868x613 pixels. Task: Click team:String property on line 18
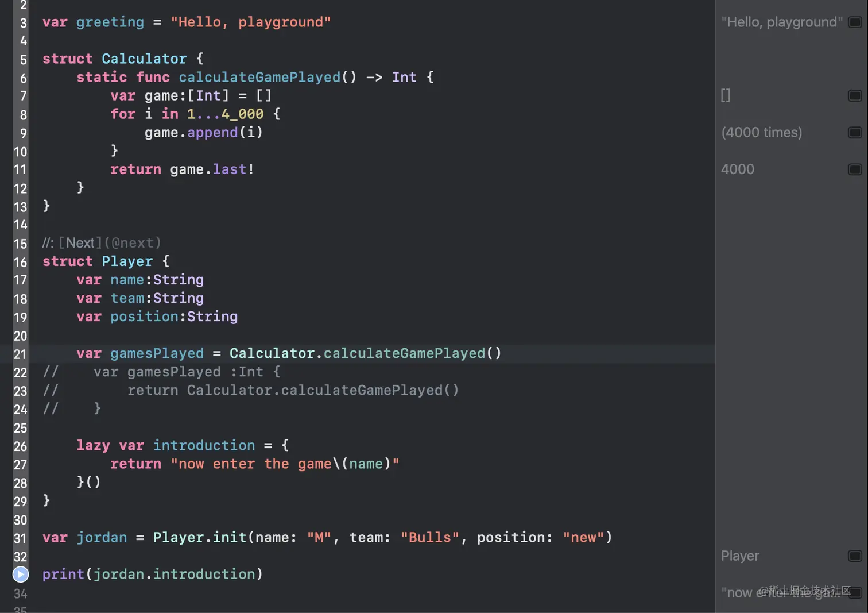tap(157, 298)
